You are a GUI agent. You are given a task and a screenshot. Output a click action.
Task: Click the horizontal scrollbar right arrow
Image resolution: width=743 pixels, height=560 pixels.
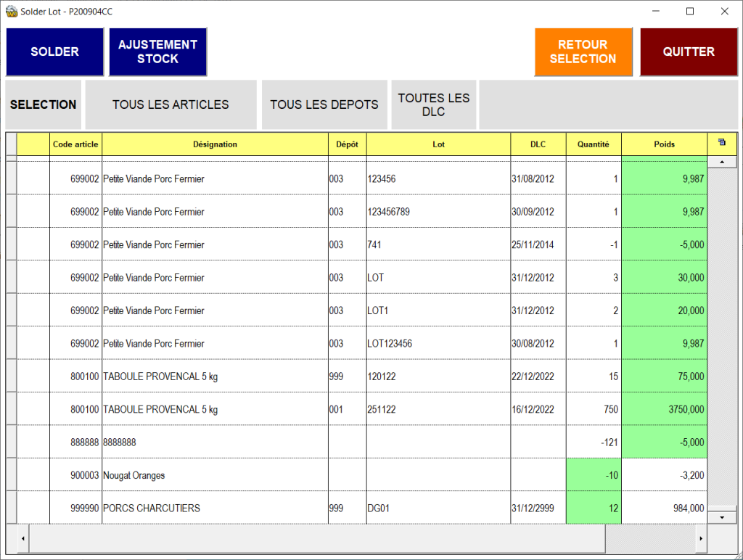click(700, 539)
